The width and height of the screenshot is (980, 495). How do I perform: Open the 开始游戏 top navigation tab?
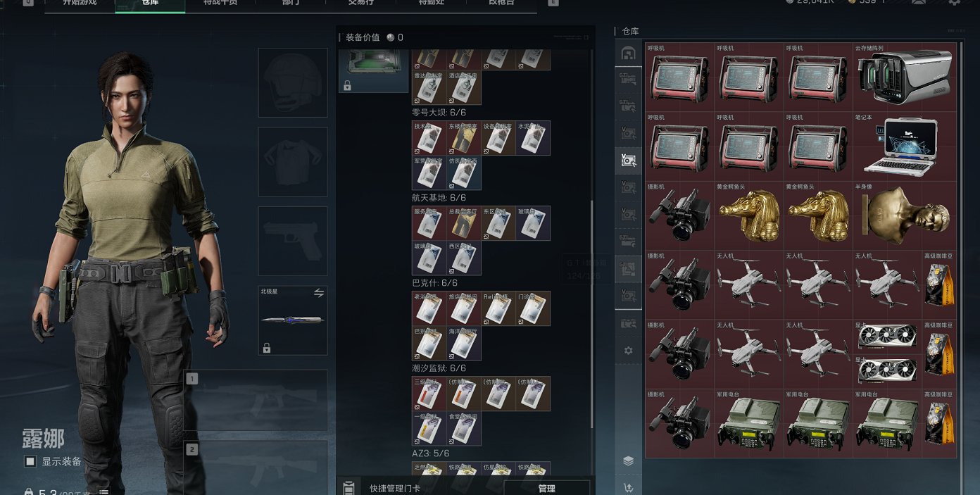pyautogui.click(x=80, y=4)
